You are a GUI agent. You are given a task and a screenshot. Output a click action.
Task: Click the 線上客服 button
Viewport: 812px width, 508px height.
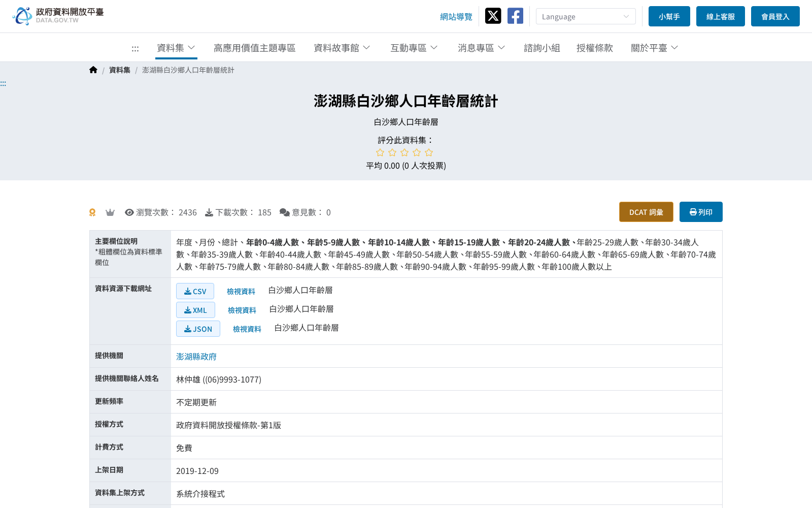(x=721, y=16)
